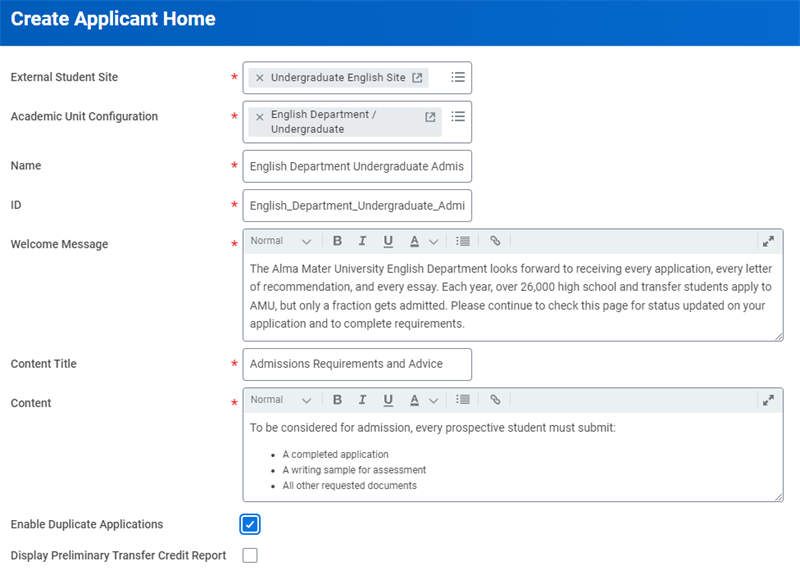
Task: Click the ID input field
Action: tap(357, 206)
